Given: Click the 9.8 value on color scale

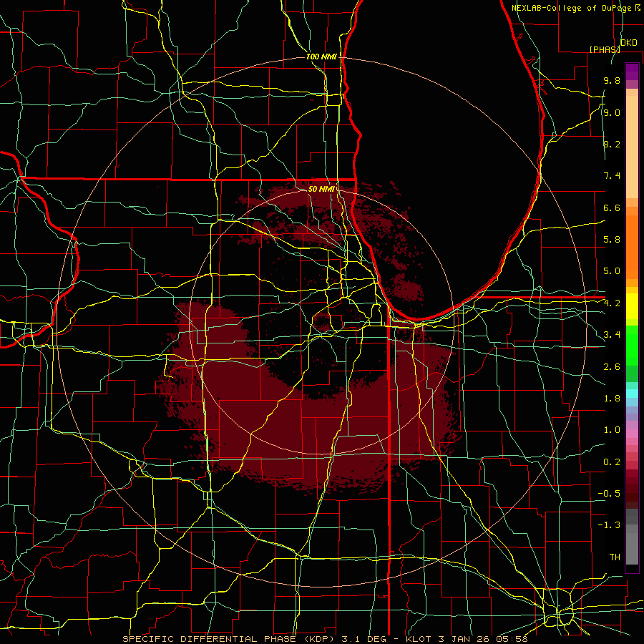Looking at the screenshot, I should (612, 80).
